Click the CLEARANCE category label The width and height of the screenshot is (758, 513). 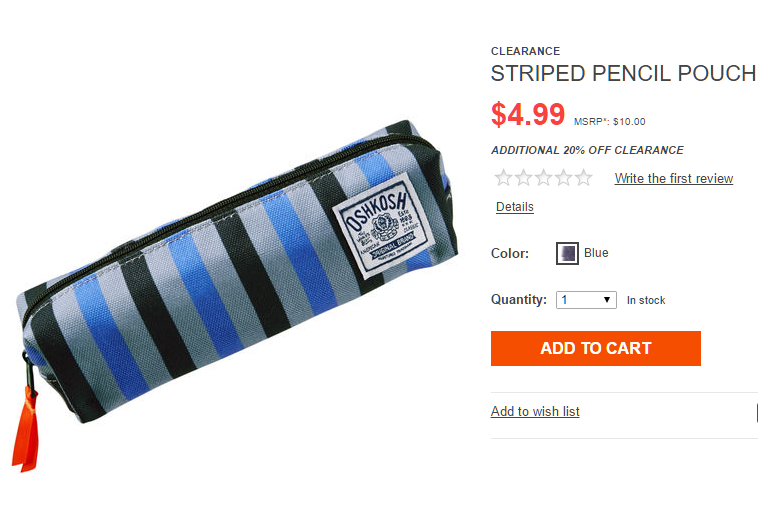click(525, 51)
